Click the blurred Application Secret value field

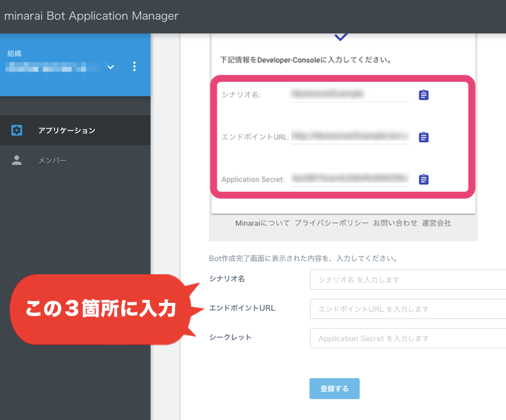(349, 179)
